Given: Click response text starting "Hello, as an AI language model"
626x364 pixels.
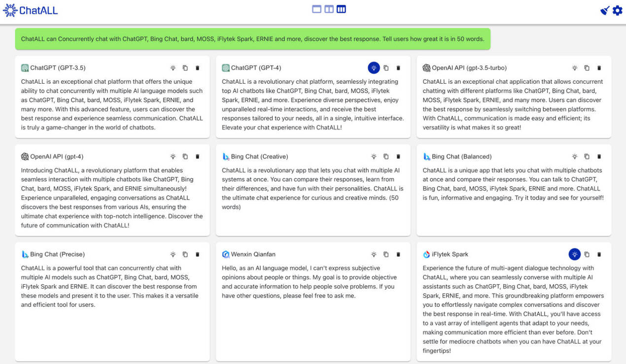Looking at the screenshot, I should coord(309,282).
